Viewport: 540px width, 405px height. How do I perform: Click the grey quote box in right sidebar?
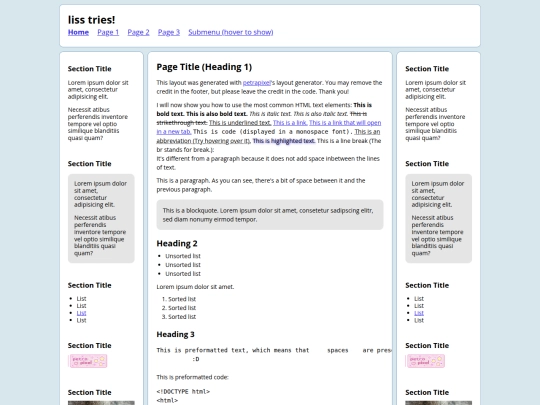tap(438, 218)
